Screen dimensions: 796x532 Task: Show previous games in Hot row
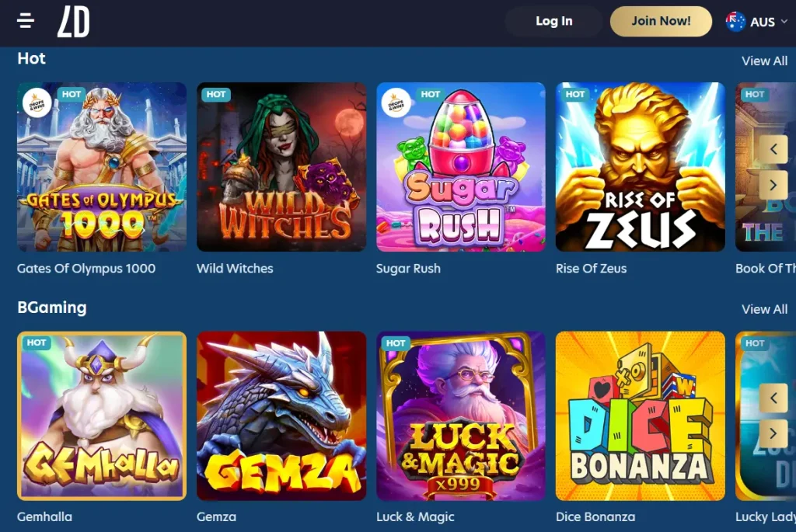tap(773, 149)
